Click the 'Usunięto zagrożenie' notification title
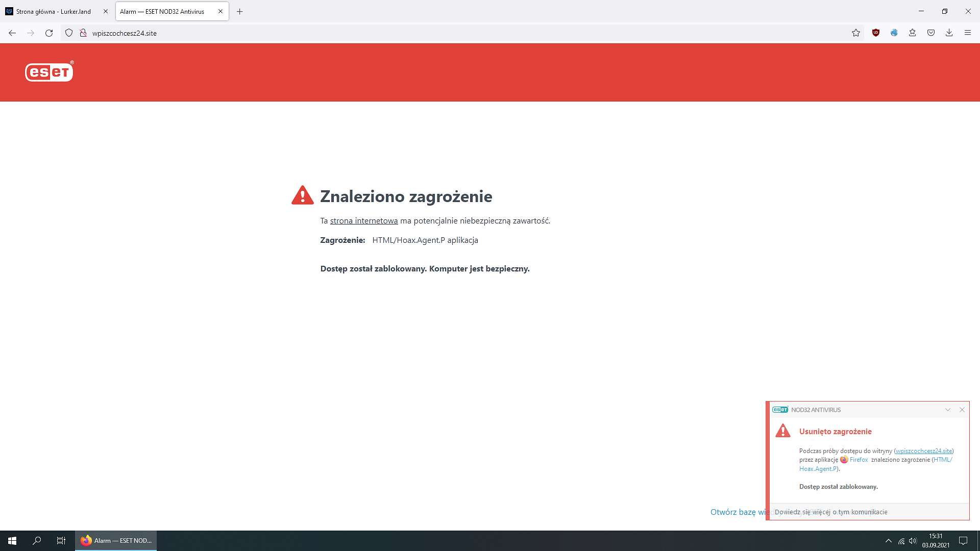The height and width of the screenshot is (551, 980). 835,432
